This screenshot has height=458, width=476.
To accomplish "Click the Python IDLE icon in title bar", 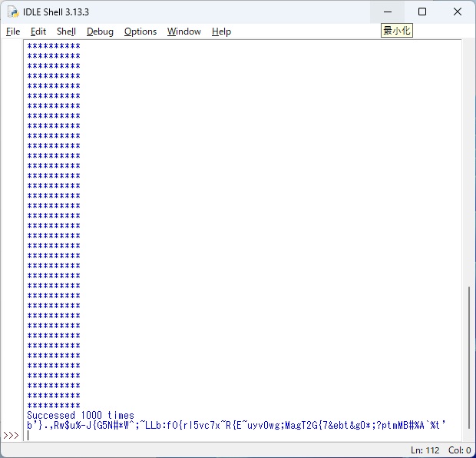I will click(13, 12).
